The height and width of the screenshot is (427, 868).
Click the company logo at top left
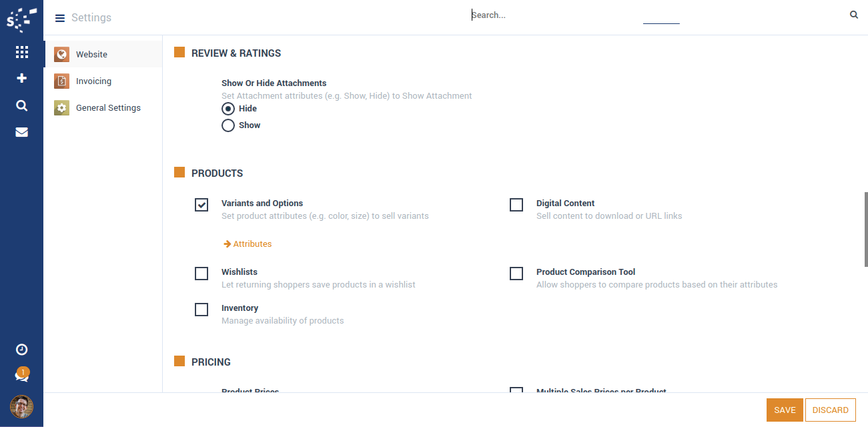21,19
